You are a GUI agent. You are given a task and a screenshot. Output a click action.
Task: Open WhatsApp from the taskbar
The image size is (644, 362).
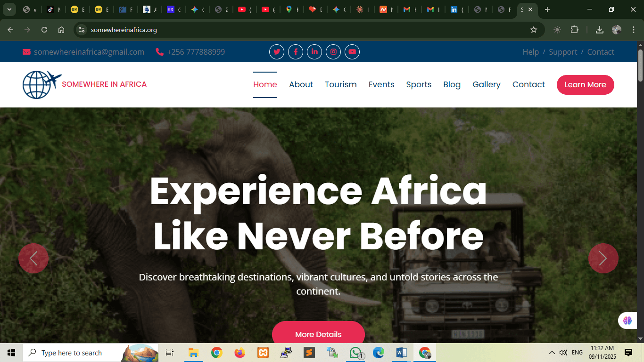356,352
